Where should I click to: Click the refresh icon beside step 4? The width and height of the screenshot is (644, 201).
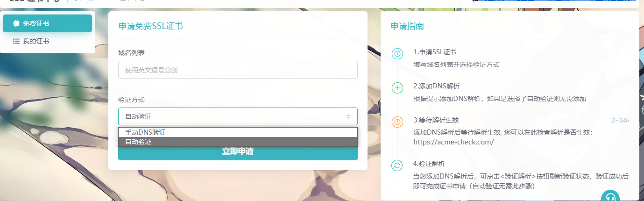(x=397, y=165)
